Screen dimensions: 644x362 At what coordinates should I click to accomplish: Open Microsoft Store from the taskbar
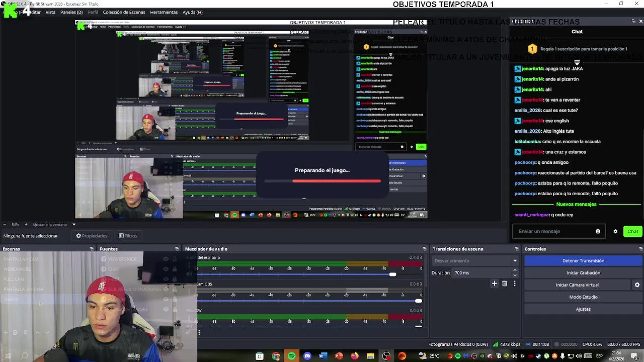pos(260,356)
